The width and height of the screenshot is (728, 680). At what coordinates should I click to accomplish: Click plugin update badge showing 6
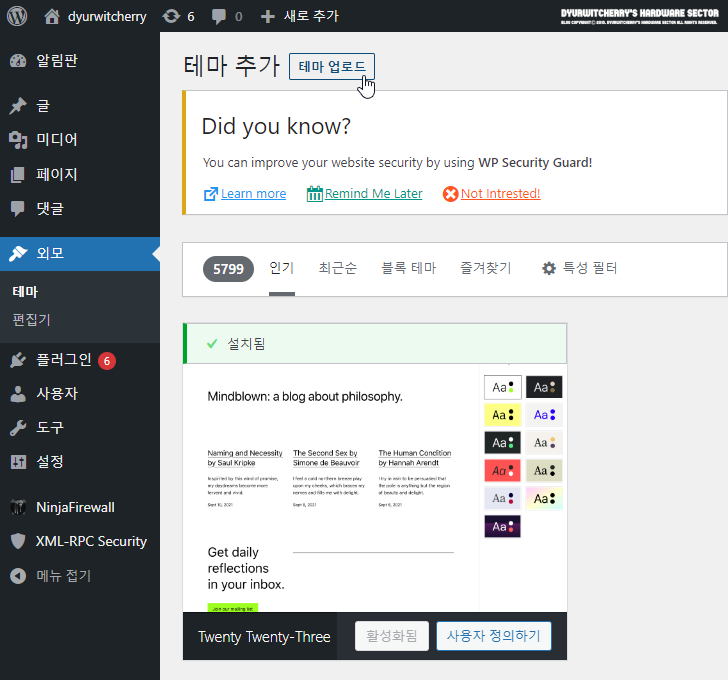click(x=107, y=361)
